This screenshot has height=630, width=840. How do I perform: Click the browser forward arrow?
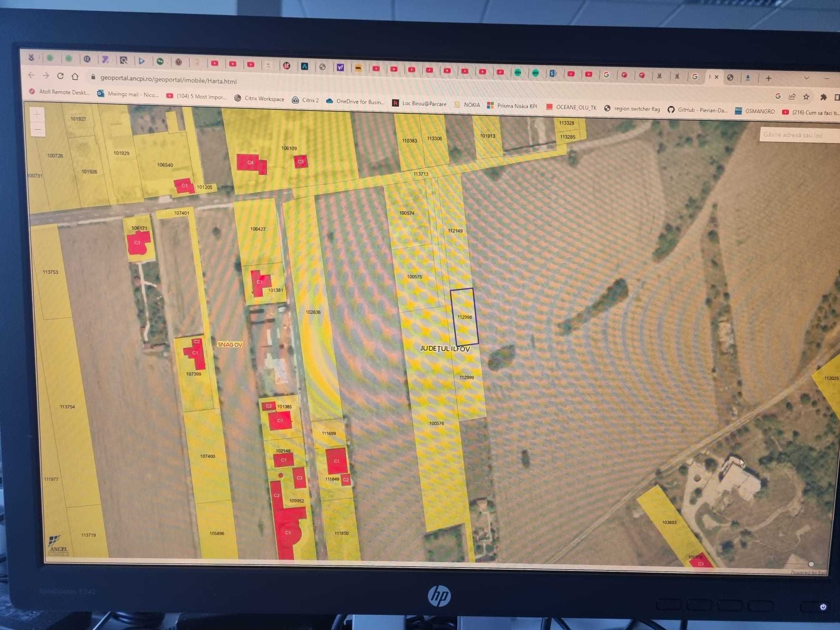pyautogui.click(x=46, y=75)
